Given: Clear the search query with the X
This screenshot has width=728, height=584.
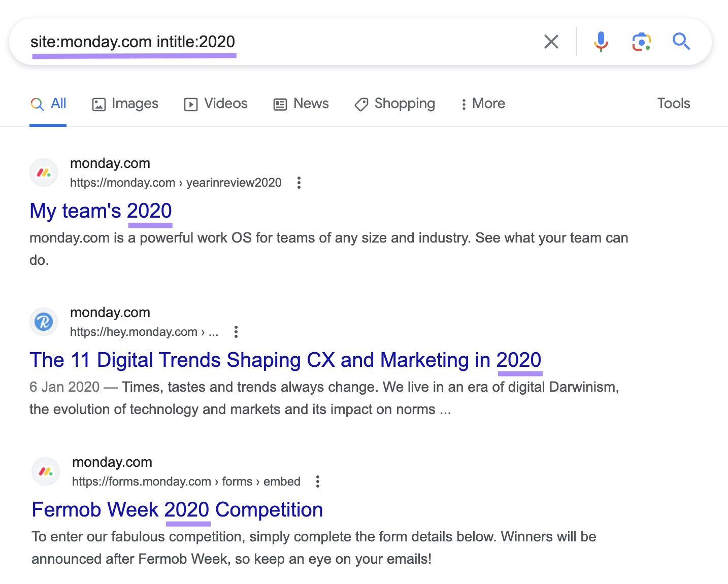Looking at the screenshot, I should [551, 42].
